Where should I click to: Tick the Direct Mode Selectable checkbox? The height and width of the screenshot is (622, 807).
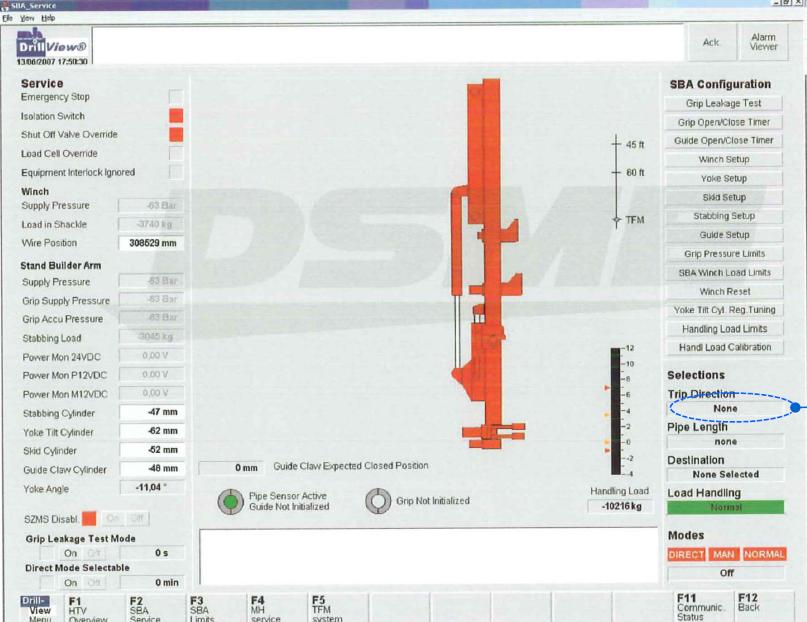click(x=47, y=582)
